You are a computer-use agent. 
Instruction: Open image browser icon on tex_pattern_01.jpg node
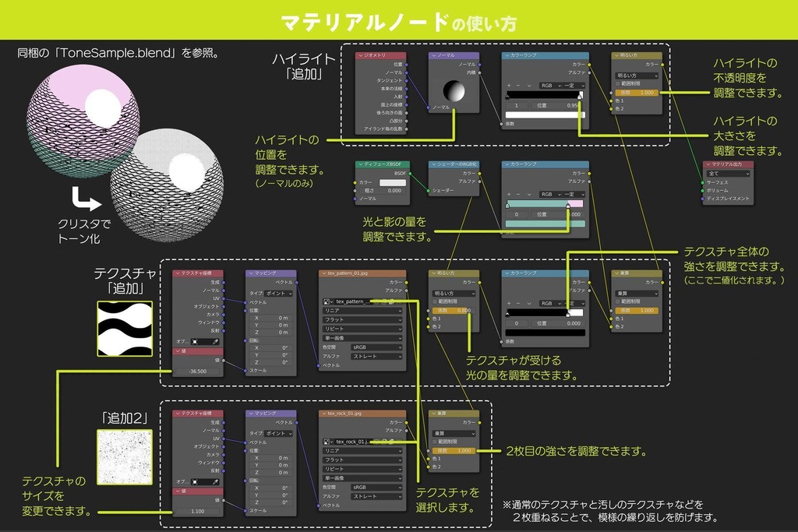[x=327, y=301]
